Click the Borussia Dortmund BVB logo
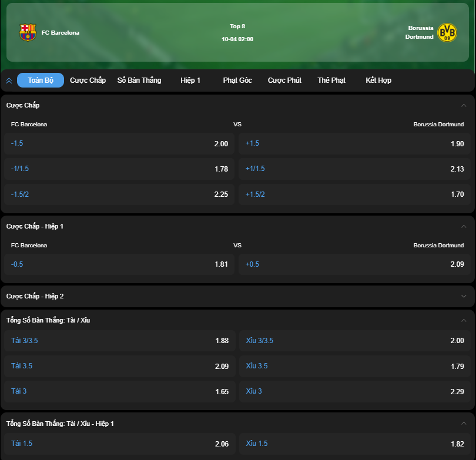The image size is (476, 460). pos(447,32)
